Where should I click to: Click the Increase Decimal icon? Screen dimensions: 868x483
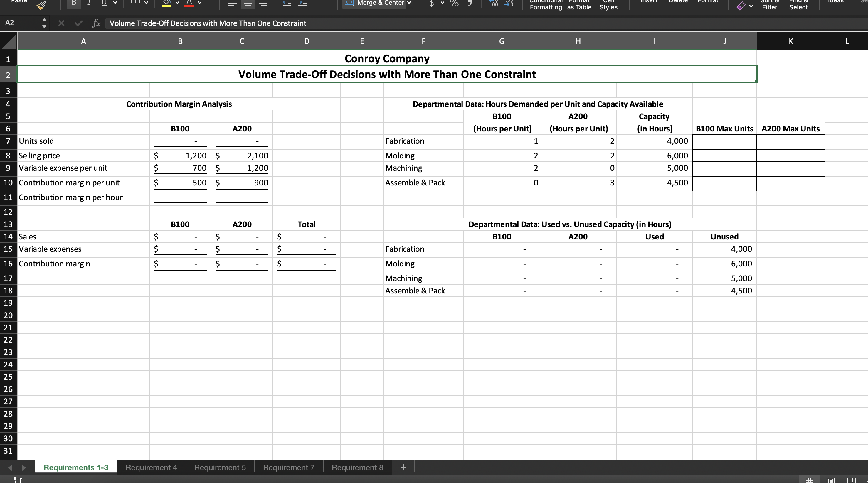[494, 4]
